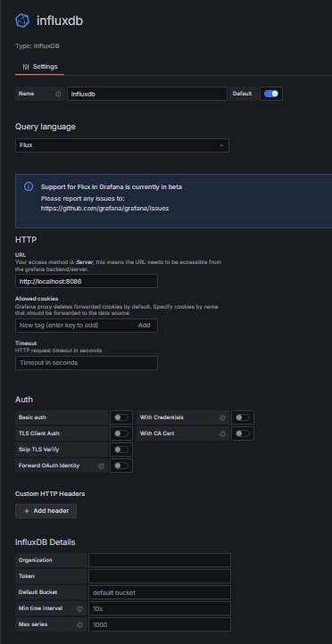Enable the Basic auth switch
Screen dimensions: 332x644
[121, 417]
